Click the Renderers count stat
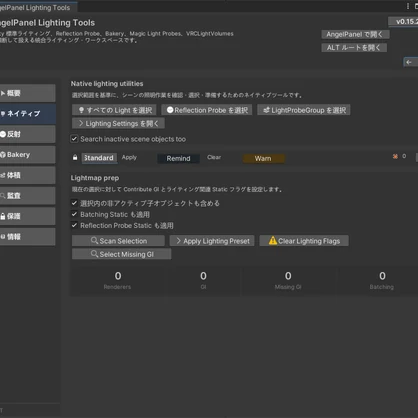The image size is (418, 418). pos(117,281)
